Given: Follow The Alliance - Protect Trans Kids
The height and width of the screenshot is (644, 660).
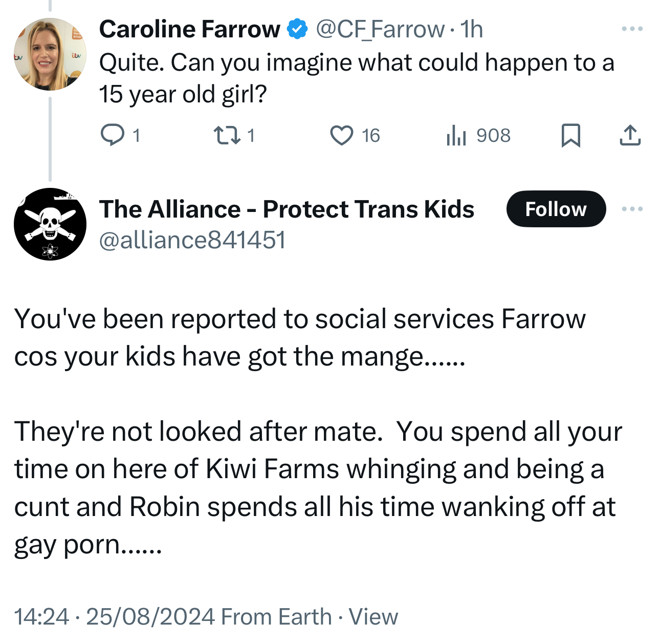Looking at the screenshot, I should pos(556,209).
